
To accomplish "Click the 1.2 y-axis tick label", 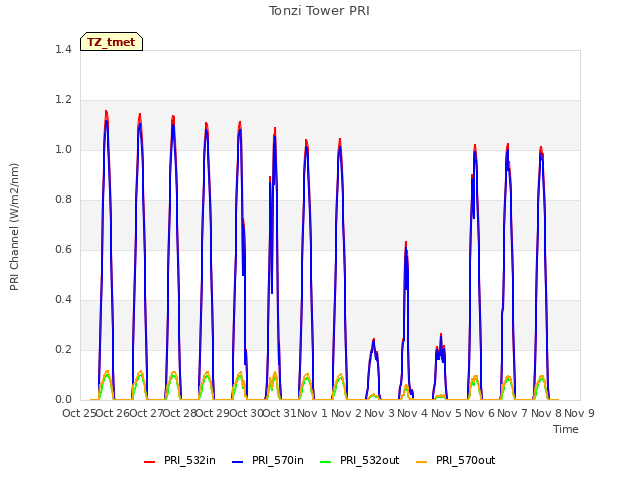I will pyautogui.click(x=63, y=99).
